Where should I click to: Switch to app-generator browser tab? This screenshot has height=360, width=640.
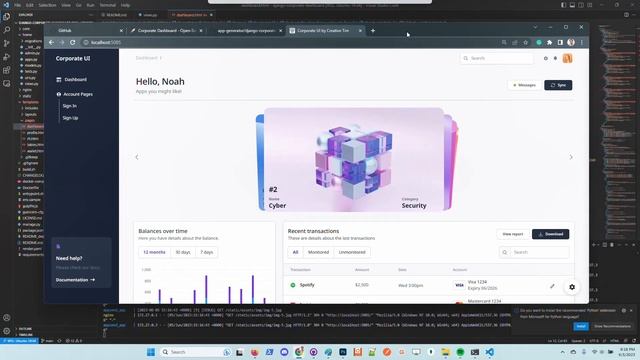click(246, 31)
